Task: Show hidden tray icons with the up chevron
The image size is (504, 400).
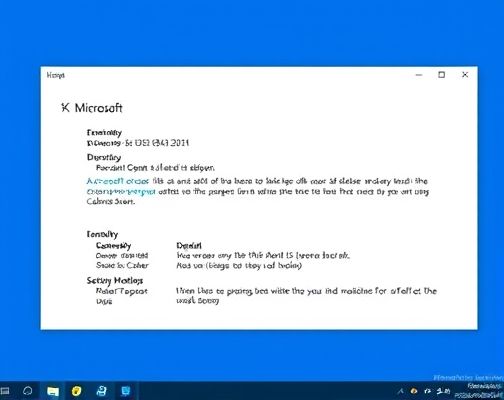Action: point(401,391)
